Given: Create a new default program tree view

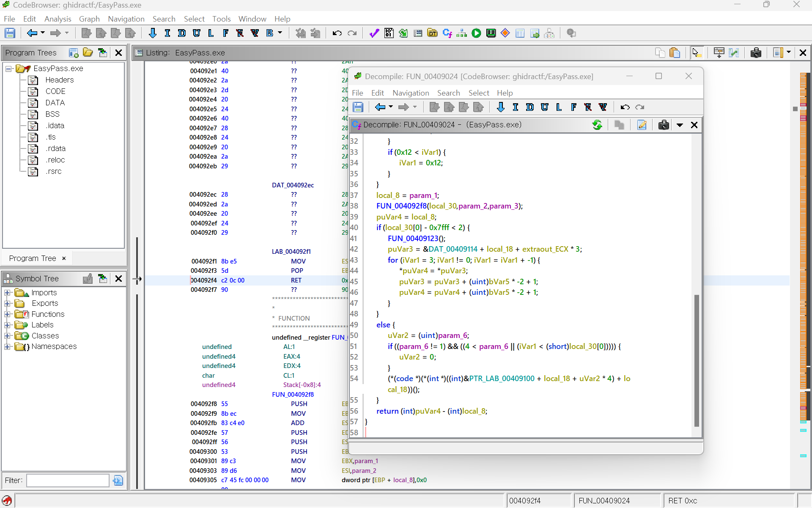Looking at the screenshot, I should tap(74, 53).
